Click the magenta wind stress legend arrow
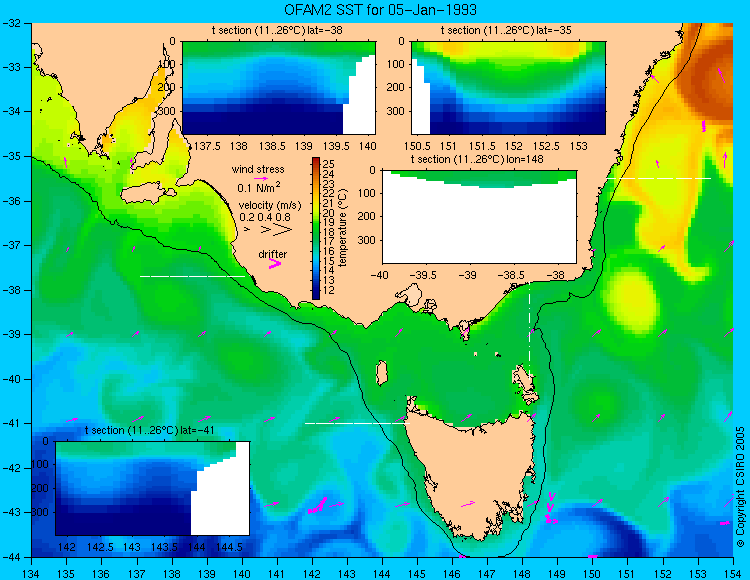Viewport: 750px width, 580px height. tap(261, 178)
